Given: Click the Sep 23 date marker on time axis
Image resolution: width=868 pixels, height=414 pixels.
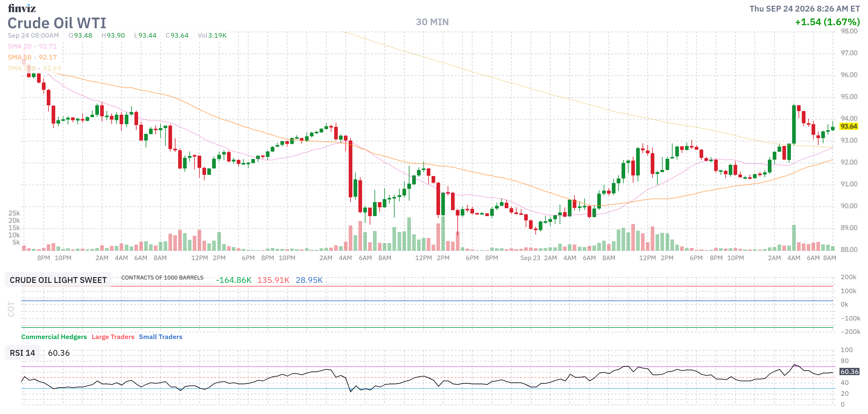Looking at the screenshot, I should 530,258.
